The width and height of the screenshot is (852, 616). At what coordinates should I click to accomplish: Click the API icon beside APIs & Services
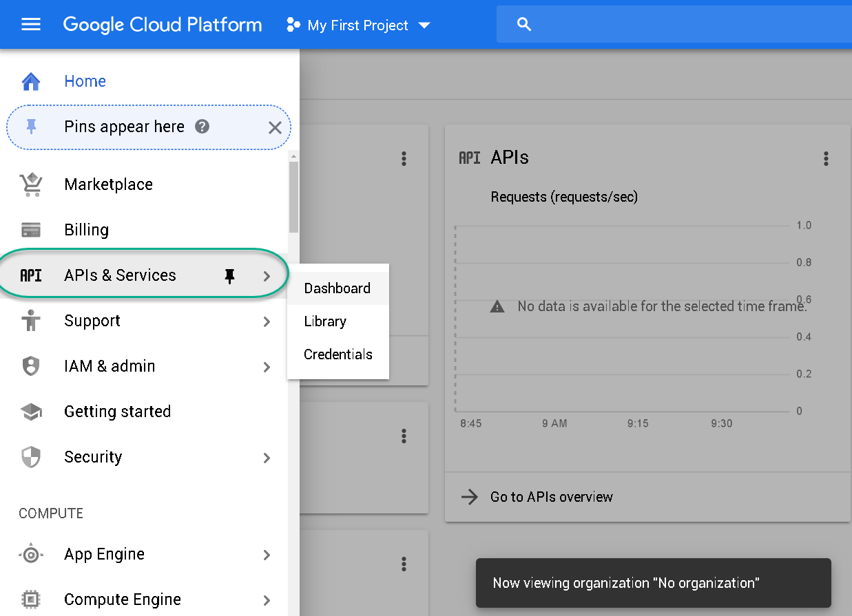coord(31,275)
